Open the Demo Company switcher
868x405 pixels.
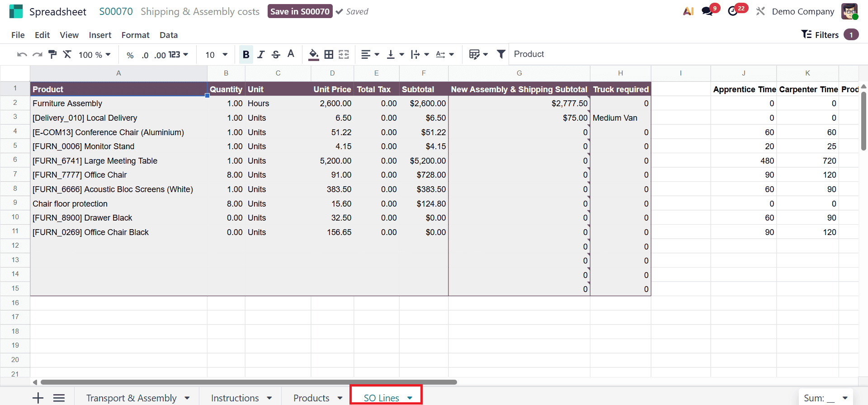[803, 11]
